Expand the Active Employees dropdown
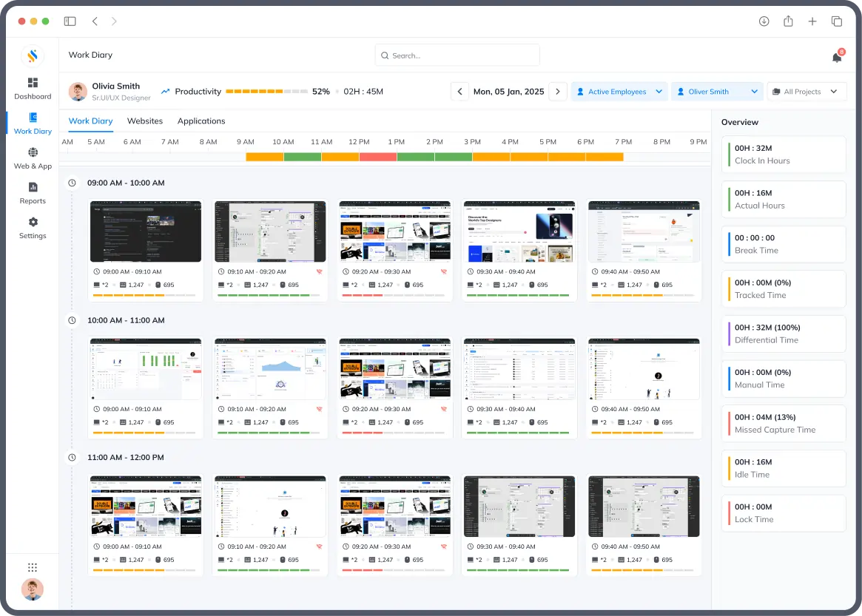The height and width of the screenshot is (616, 862). [619, 92]
